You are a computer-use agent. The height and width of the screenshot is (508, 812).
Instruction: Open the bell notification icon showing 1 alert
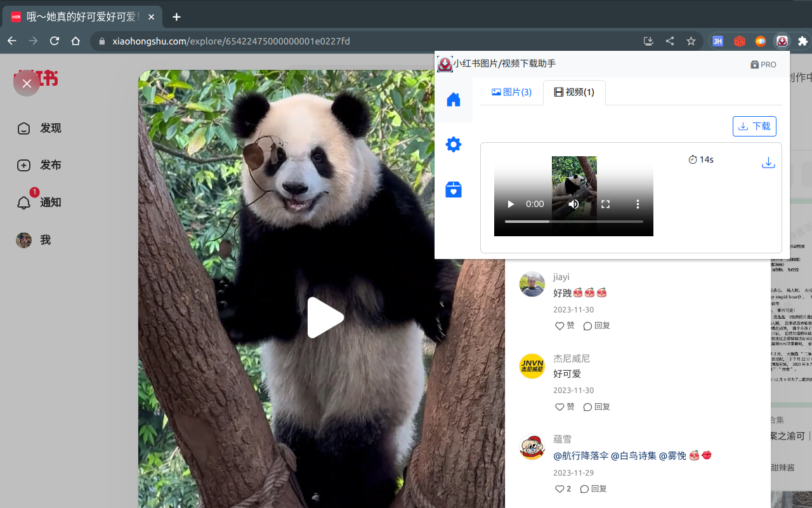(x=23, y=202)
